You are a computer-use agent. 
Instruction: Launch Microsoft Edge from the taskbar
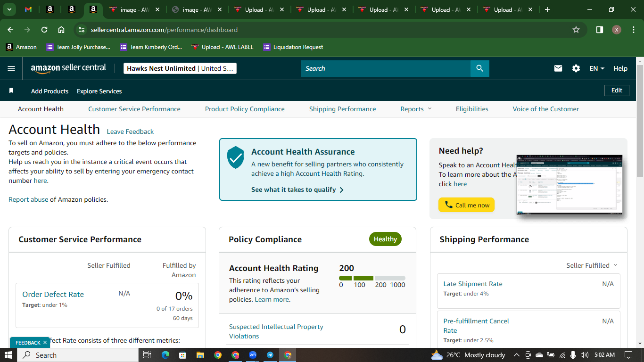pyautogui.click(x=165, y=355)
